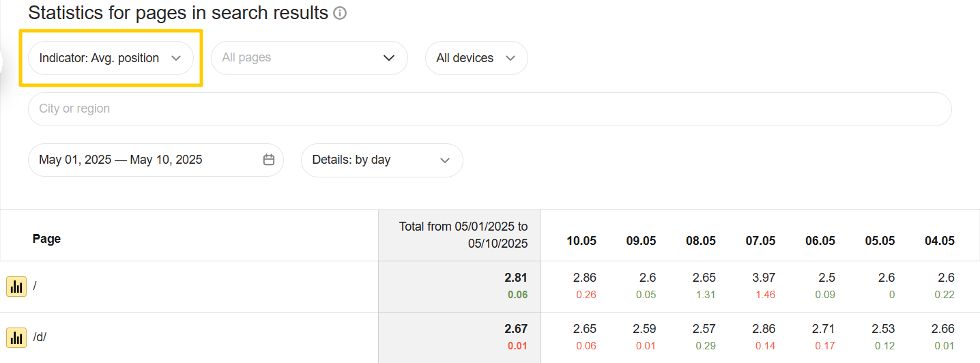Screen dimensions: 980x363
Task: Select the 09.05 date column header
Action: [x=641, y=241]
